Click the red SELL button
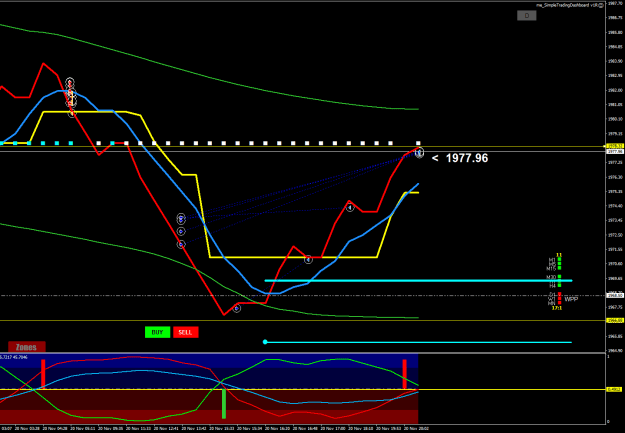 point(186,332)
